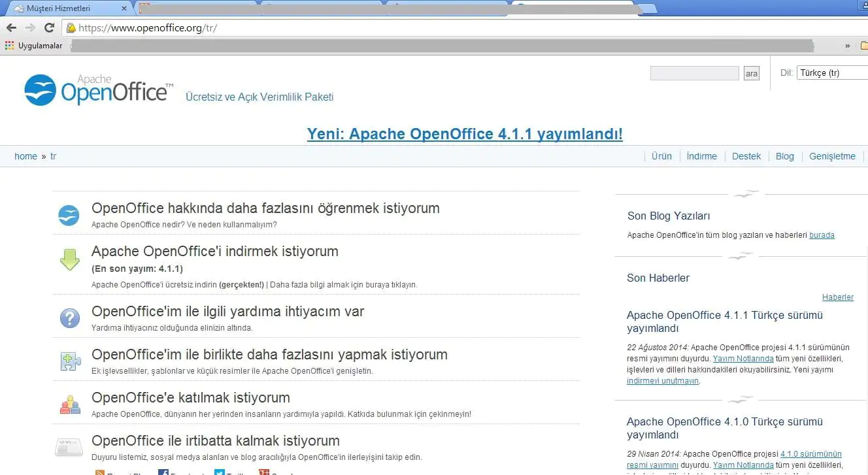The image size is (868, 475).
Task: Click the question mark help icon
Action: [69, 318]
